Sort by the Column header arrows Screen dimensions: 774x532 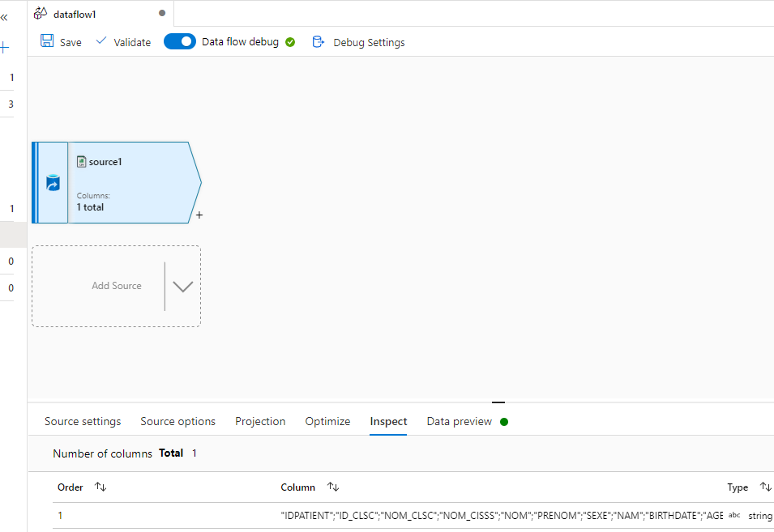pos(333,487)
